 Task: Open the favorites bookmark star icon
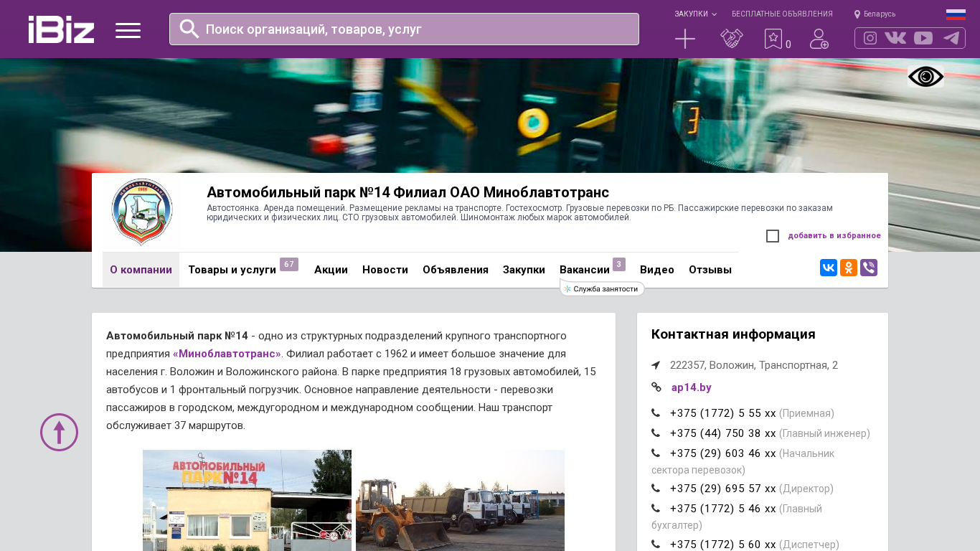click(x=773, y=39)
